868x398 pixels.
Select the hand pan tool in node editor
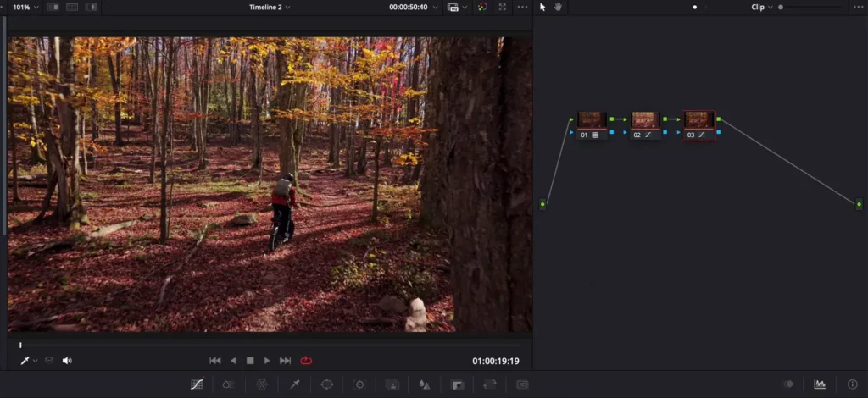[x=558, y=7]
